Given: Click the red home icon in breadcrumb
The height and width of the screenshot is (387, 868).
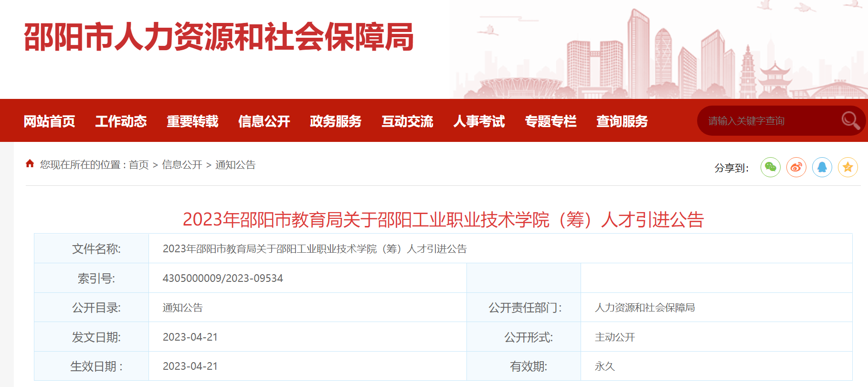Looking at the screenshot, I should click(30, 164).
